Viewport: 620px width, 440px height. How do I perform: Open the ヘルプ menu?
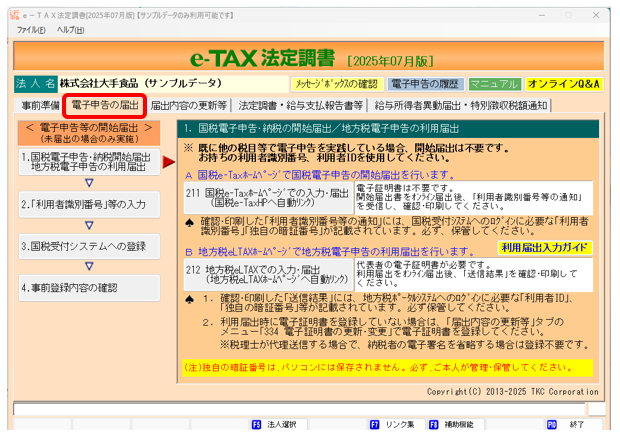tap(70, 30)
